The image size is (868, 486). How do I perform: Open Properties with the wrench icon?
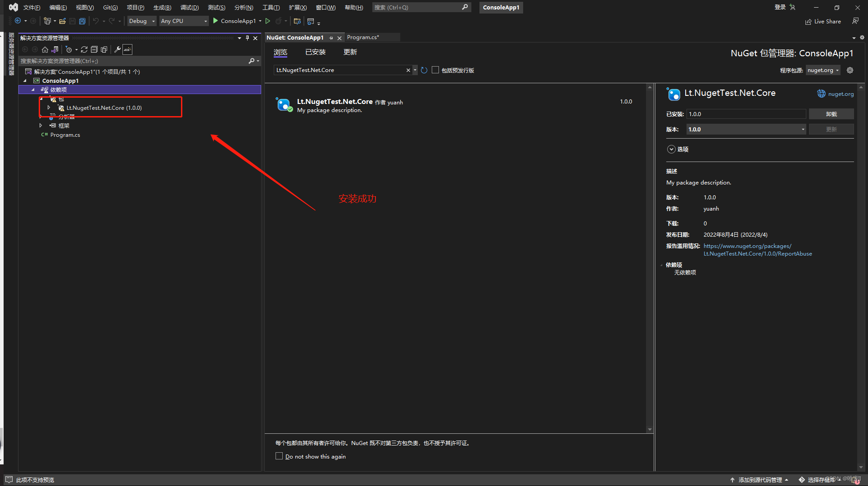[118, 49]
